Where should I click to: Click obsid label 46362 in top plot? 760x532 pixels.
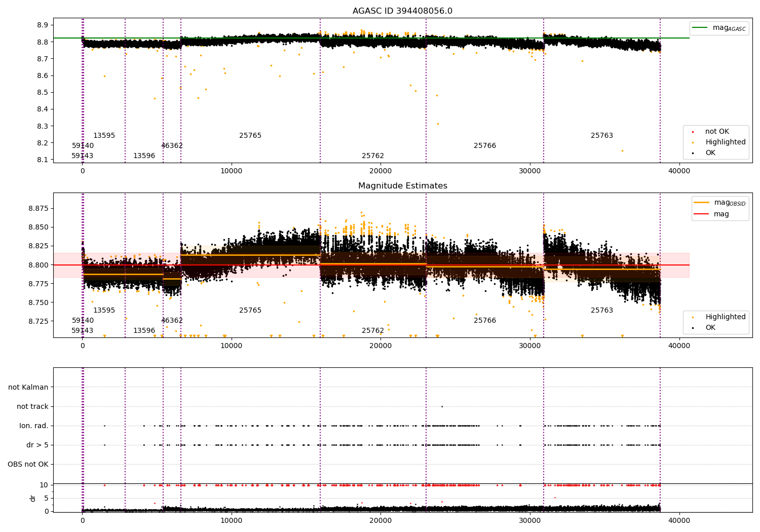pos(172,146)
